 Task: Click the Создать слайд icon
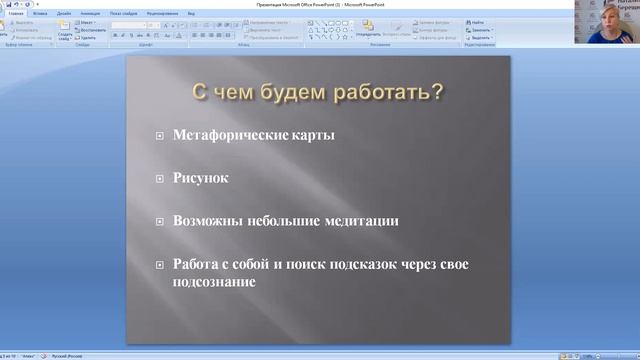[x=64, y=26]
